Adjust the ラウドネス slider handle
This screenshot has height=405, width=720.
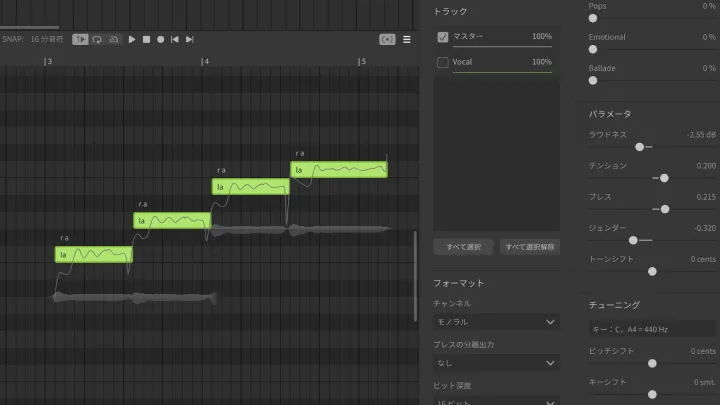[639, 147]
